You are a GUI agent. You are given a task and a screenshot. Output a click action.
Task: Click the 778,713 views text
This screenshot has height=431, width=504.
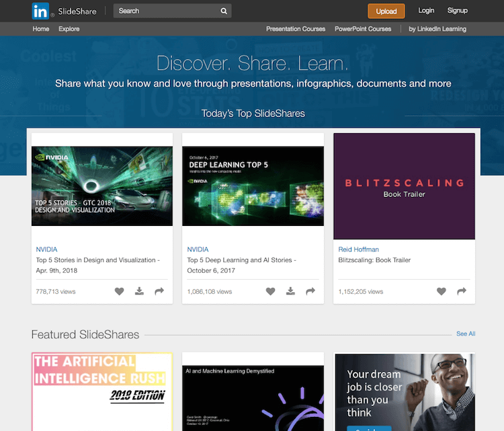coord(56,291)
